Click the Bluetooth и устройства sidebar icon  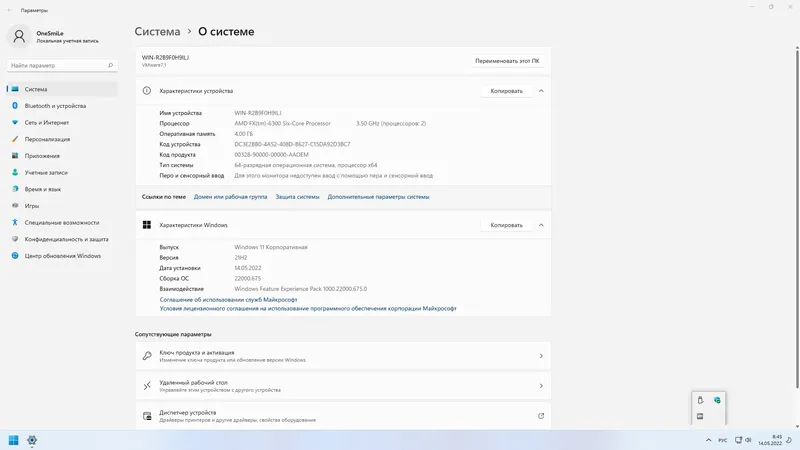[15, 106]
